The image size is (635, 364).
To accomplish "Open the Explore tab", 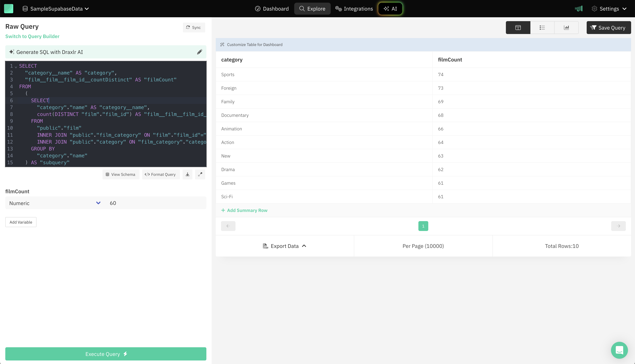I will pos(312,9).
